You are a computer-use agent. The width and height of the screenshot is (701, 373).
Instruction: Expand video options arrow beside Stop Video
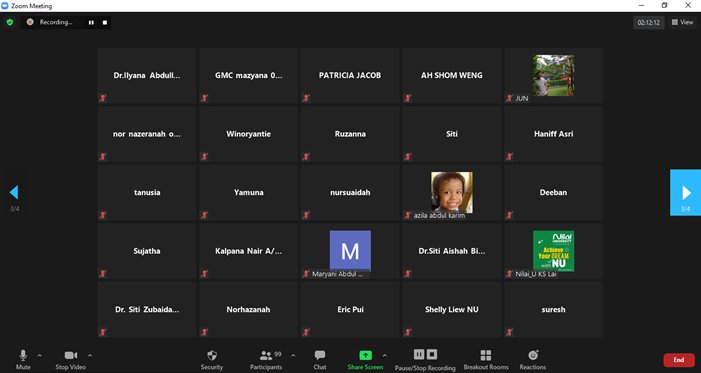[90, 356]
